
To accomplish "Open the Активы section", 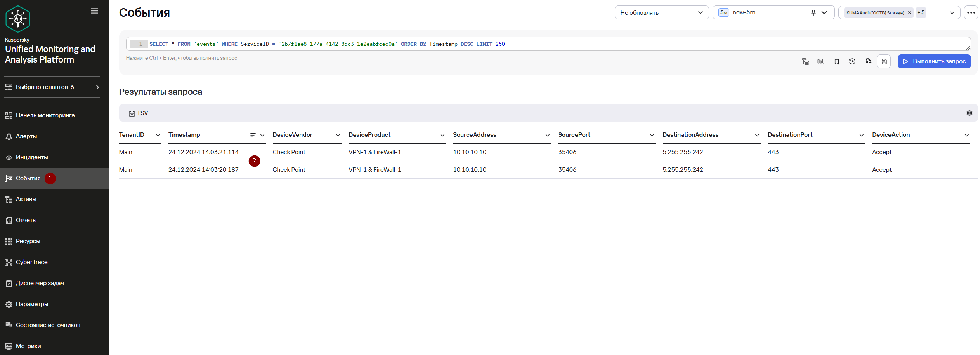I will click(54, 199).
